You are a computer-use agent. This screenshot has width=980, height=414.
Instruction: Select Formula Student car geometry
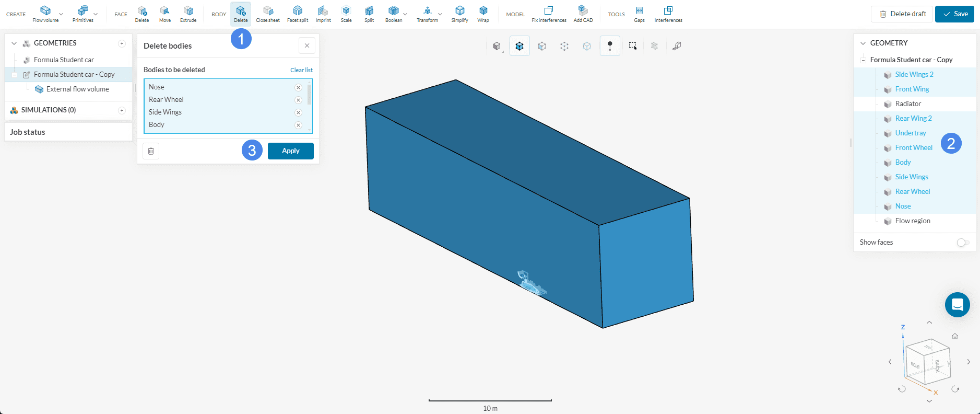pyautogui.click(x=64, y=60)
